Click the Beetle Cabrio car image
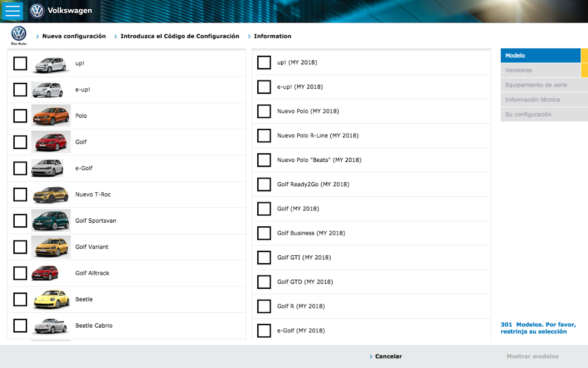 51,326
